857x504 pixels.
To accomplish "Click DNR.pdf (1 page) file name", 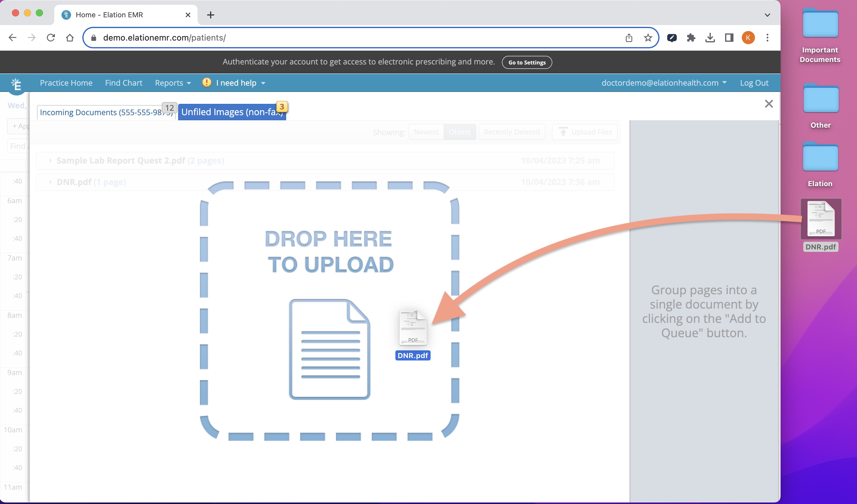I will [91, 182].
